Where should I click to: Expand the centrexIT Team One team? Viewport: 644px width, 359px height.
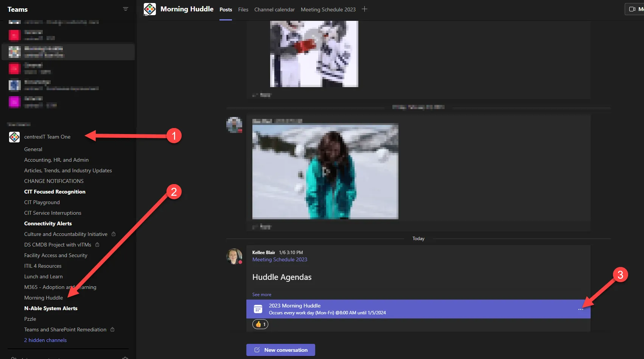pos(47,137)
